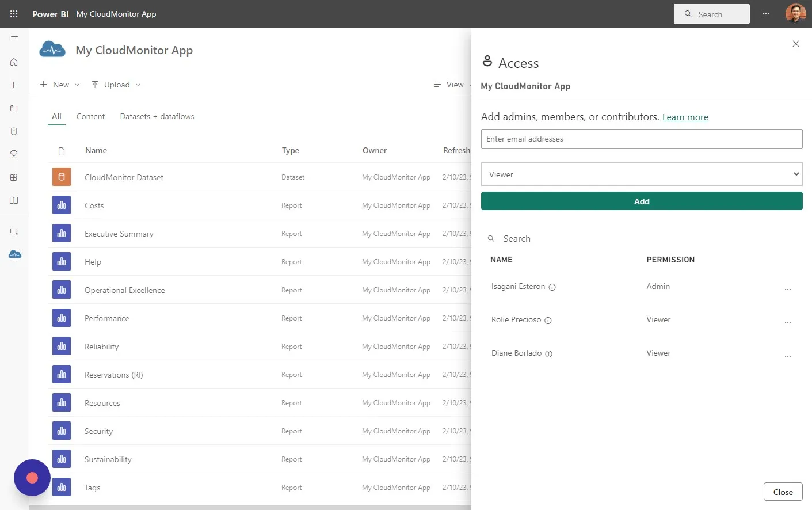812x510 pixels.
Task: Open the top bar more options ellipsis
Action: (766, 14)
